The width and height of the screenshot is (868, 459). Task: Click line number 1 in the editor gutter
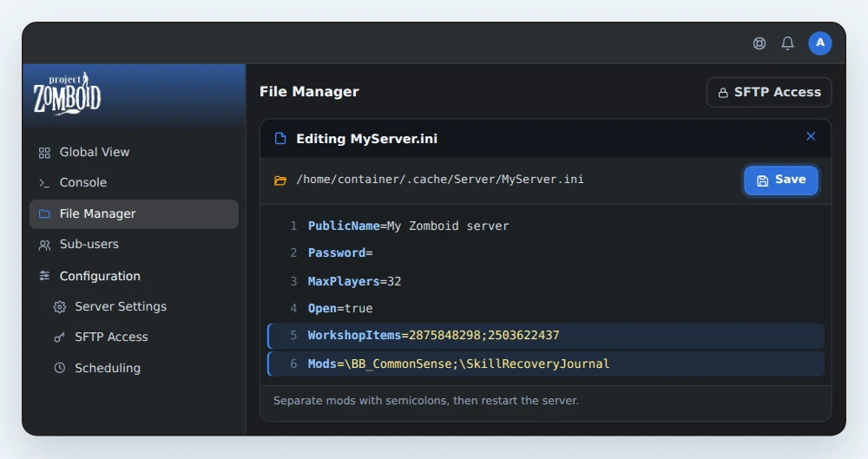pos(293,226)
